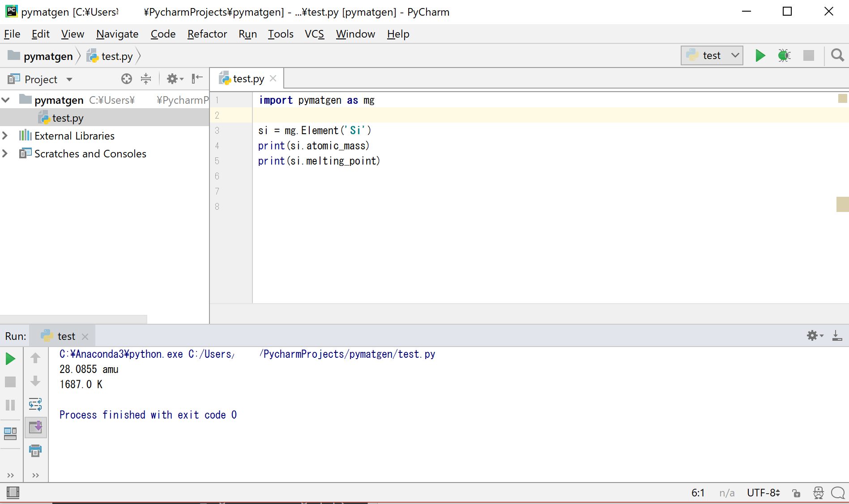Open search with the magnifier icon in toolbar
Screen dimensions: 849x504
pos(837,55)
